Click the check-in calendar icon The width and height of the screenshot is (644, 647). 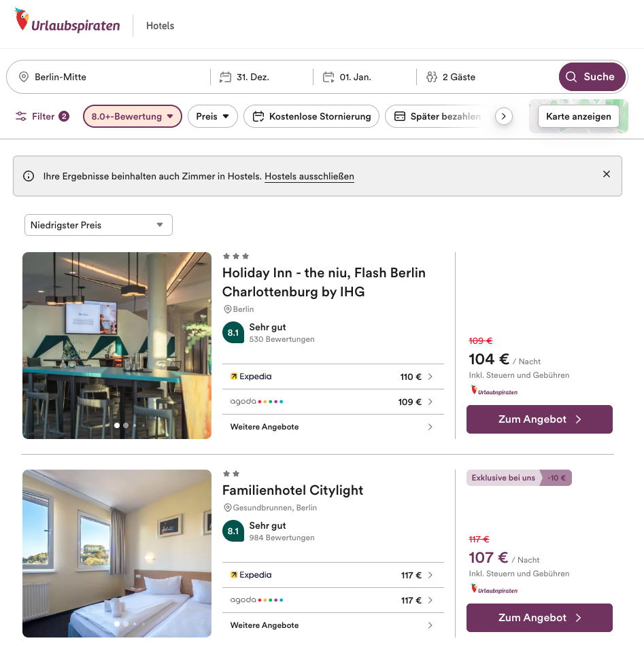pos(226,77)
